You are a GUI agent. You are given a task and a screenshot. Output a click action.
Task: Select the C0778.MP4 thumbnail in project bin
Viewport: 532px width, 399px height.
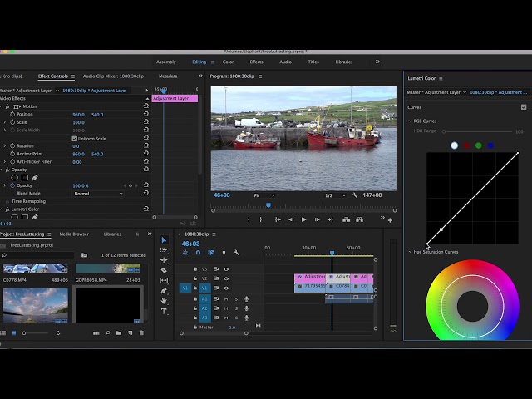tap(35, 268)
